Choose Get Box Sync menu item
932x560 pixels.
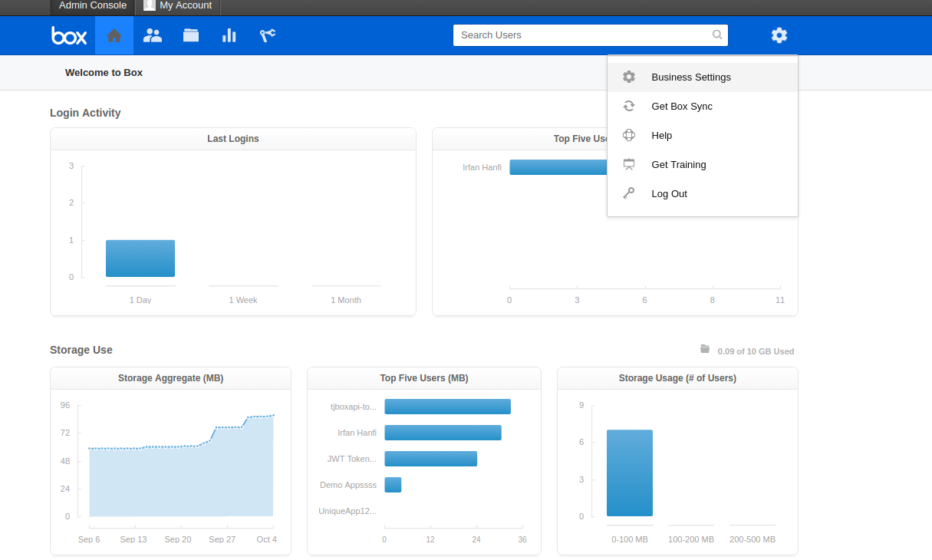coord(681,107)
